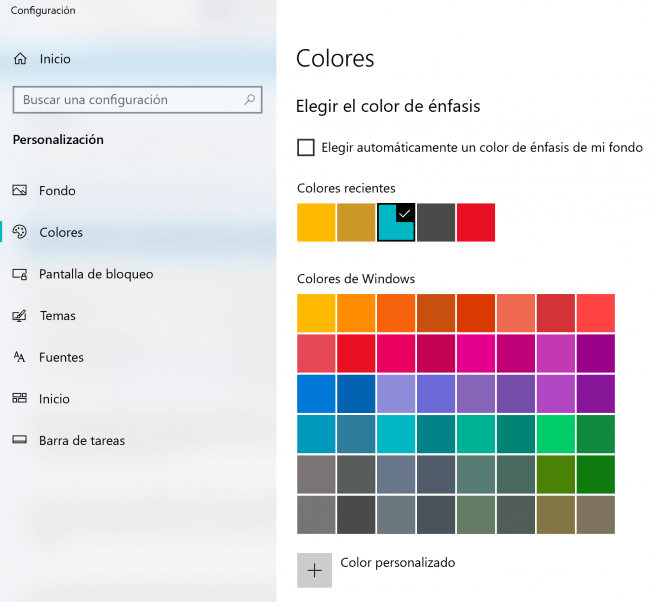Click the Fuentes letters icon
Viewport: 650px width, 602px height.
click(19, 357)
